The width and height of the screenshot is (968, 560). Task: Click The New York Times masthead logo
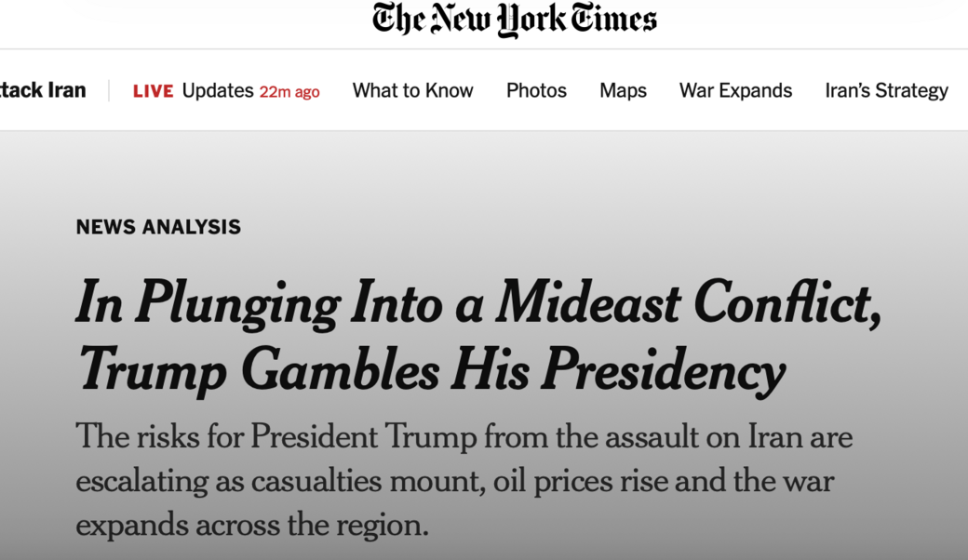pos(514,19)
